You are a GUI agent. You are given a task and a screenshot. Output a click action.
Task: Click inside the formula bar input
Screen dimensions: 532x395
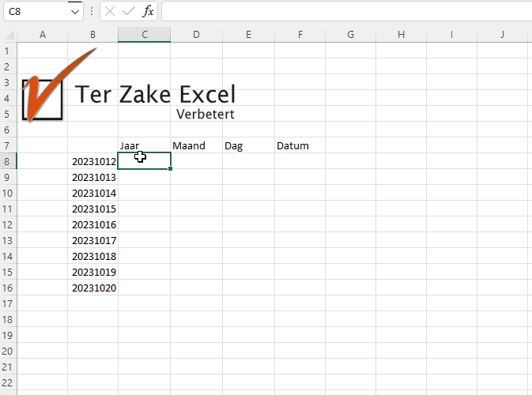click(347, 12)
